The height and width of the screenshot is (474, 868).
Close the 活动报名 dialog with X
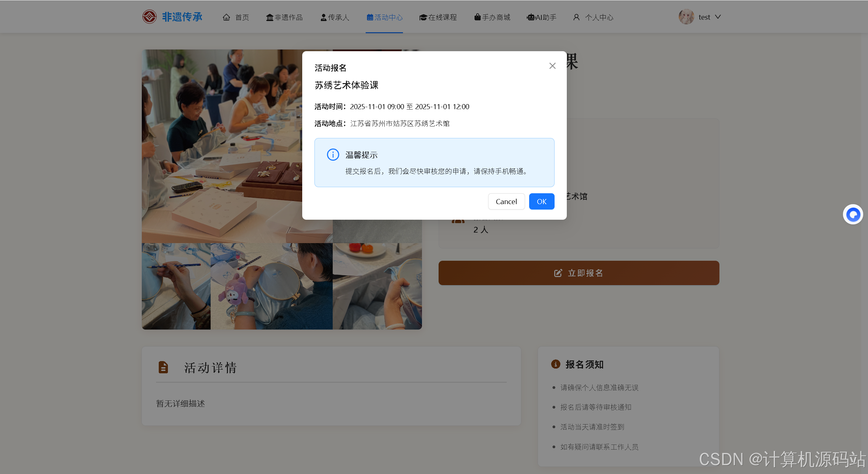[552, 66]
